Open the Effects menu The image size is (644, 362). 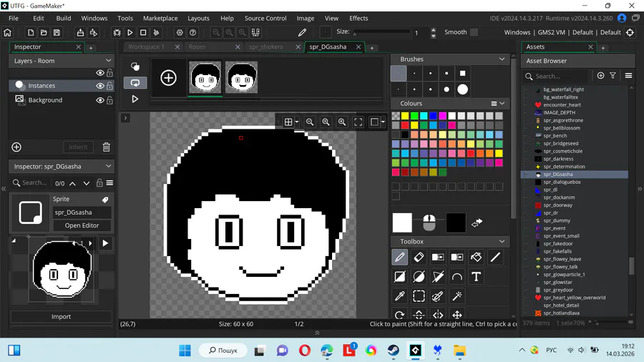(x=358, y=18)
